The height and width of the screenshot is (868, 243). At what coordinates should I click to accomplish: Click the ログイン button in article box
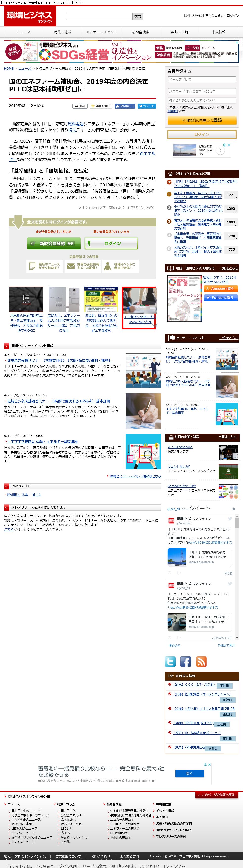pyautogui.click(x=111, y=243)
